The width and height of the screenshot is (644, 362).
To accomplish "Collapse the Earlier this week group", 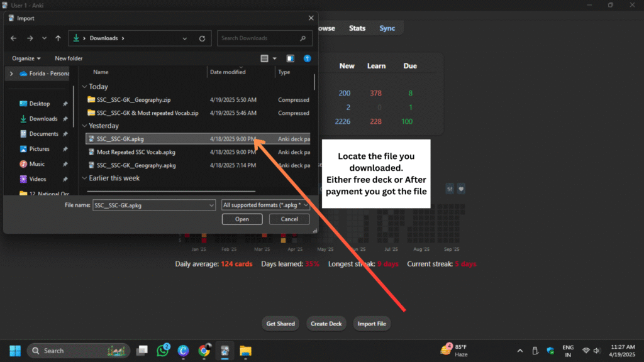I will click(85, 178).
